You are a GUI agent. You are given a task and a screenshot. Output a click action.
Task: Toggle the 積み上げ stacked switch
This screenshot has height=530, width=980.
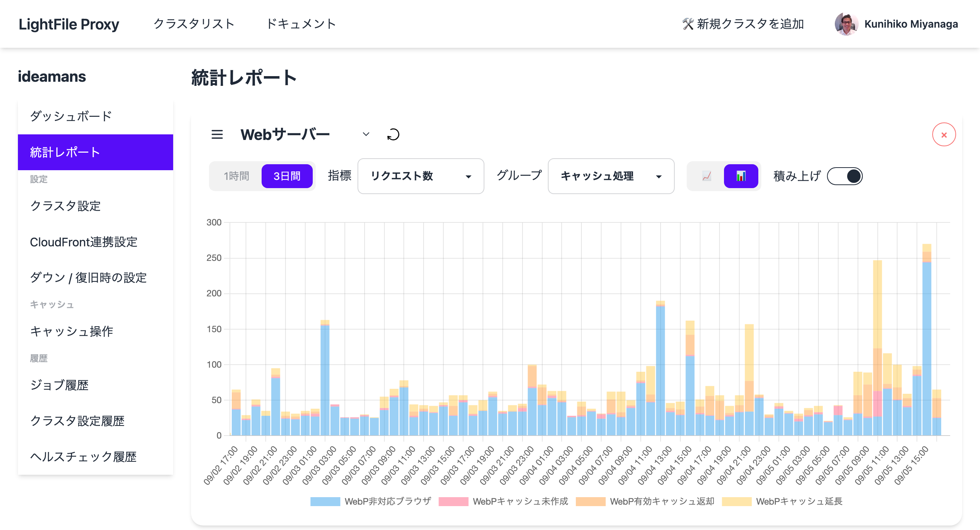coord(845,176)
